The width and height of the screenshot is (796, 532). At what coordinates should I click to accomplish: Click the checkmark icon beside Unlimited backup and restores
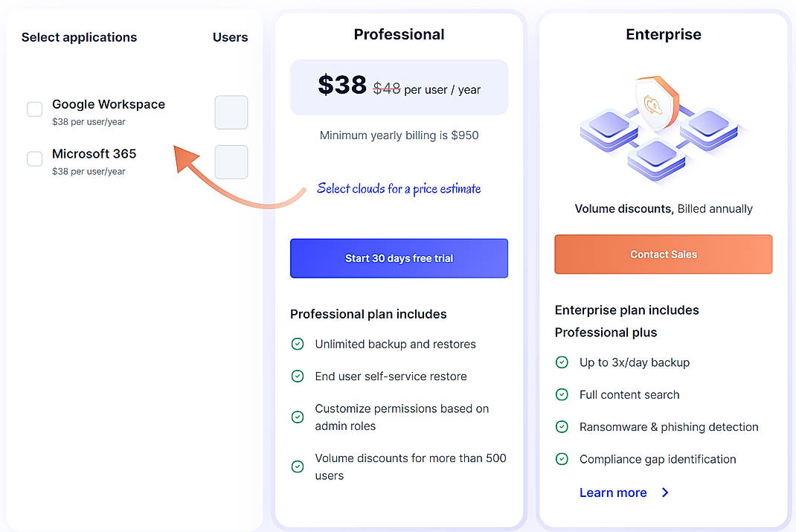[297, 344]
